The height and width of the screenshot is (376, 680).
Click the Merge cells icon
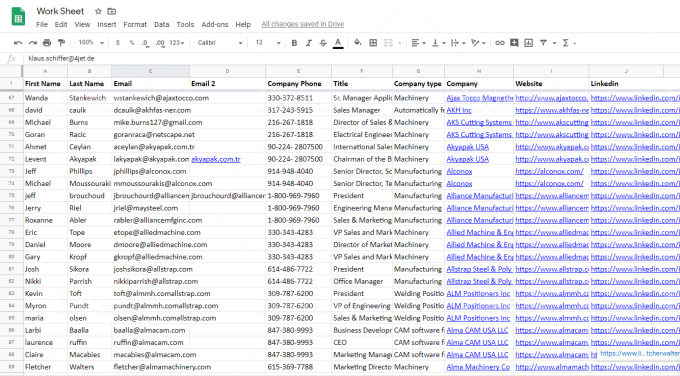388,43
